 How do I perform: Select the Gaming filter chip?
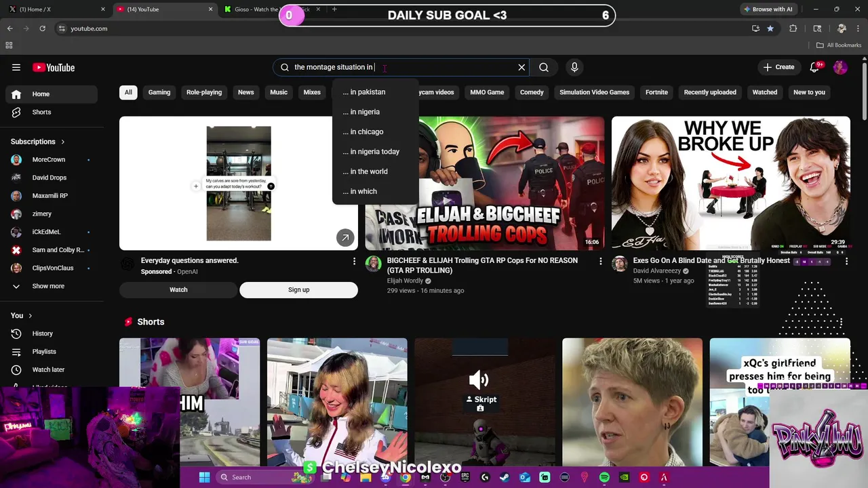pyautogui.click(x=159, y=92)
